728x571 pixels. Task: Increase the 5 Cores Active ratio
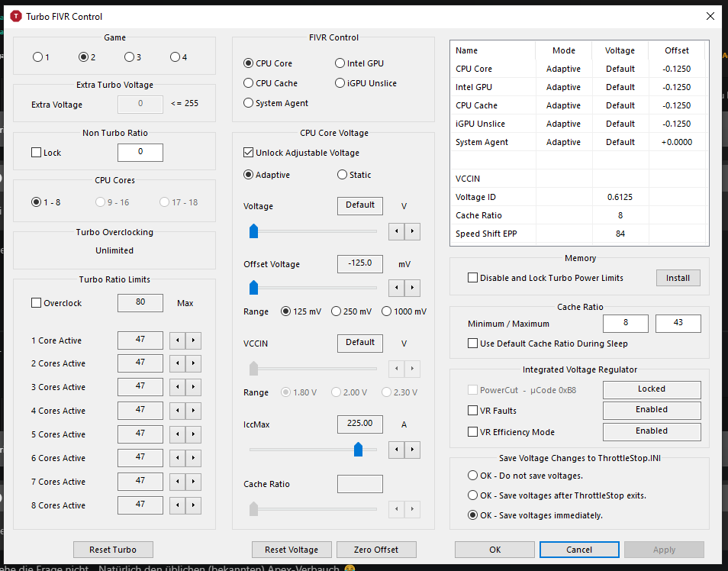click(x=193, y=434)
